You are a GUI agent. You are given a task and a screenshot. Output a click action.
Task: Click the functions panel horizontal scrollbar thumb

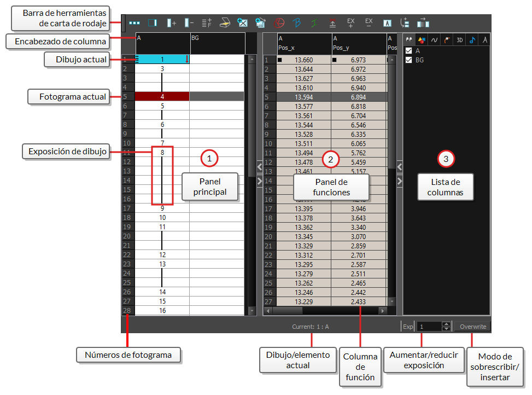[x=288, y=311]
